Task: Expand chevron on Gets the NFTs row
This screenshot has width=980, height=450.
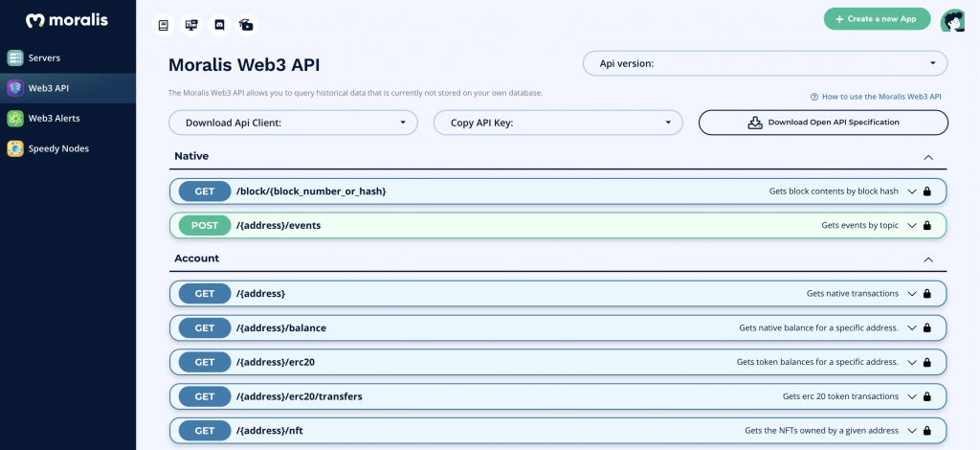Action: 912,431
